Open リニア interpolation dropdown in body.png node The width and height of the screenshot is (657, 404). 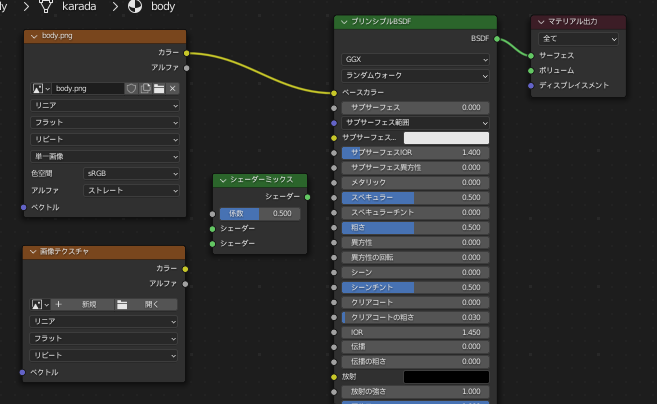tap(105, 106)
